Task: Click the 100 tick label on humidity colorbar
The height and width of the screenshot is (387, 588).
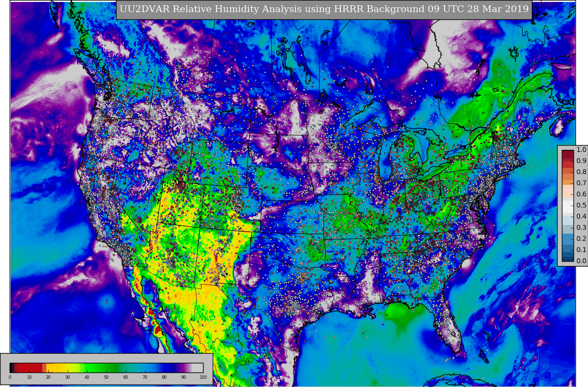Action: [203, 377]
